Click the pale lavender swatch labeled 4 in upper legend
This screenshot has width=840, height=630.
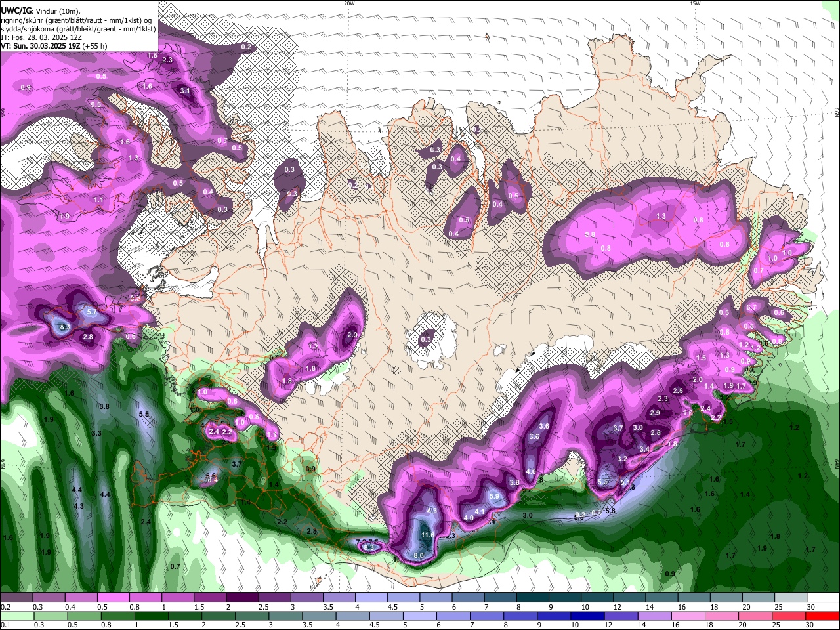point(371,598)
